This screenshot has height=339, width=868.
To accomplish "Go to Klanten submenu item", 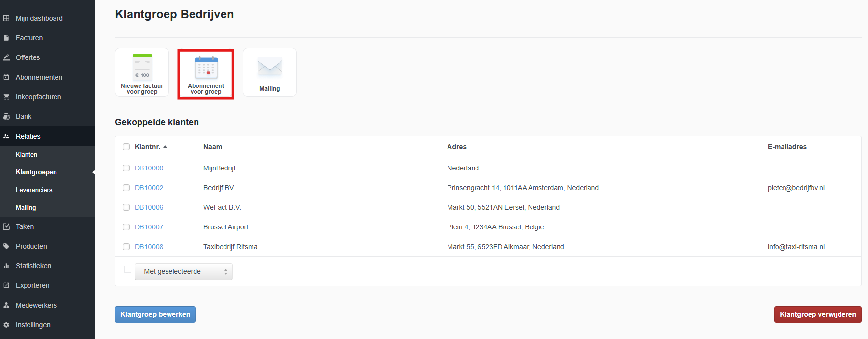I will click(27, 154).
